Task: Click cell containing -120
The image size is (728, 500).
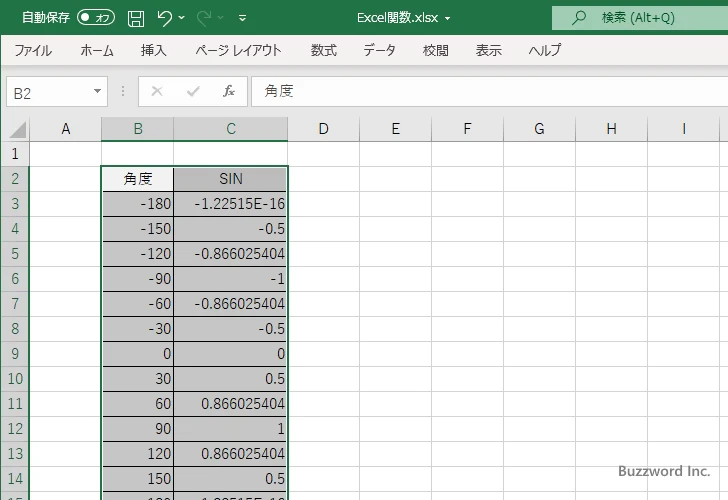Action: coord(137,253)
